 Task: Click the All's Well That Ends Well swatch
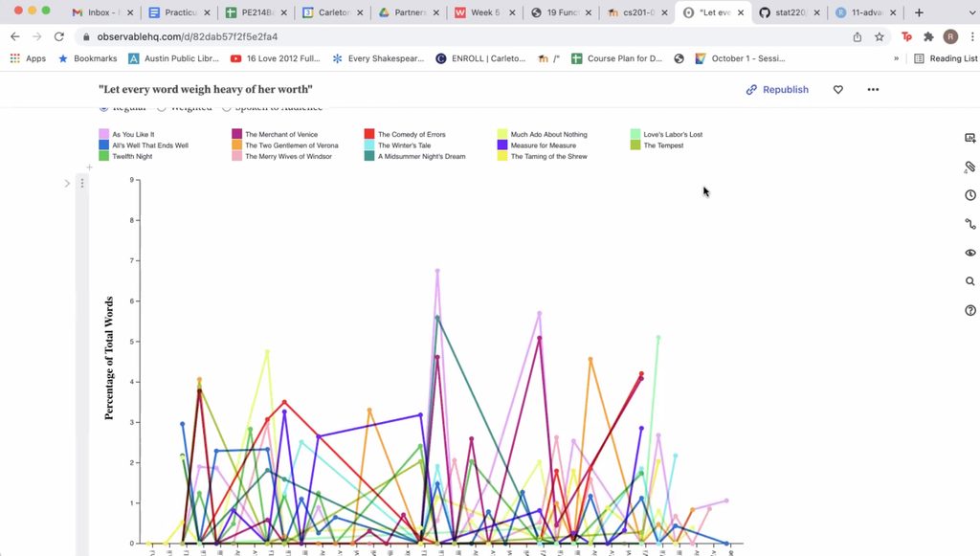coord(103,145)
